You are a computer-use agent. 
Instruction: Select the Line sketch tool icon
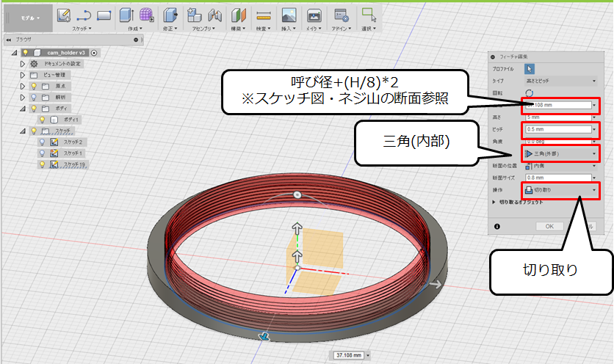(84, 15)
